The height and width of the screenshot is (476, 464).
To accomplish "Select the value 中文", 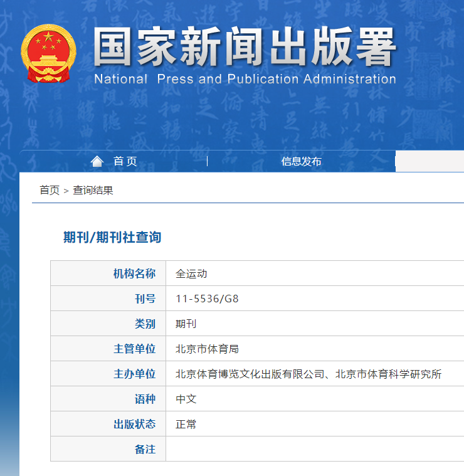I will pos(186,399).
